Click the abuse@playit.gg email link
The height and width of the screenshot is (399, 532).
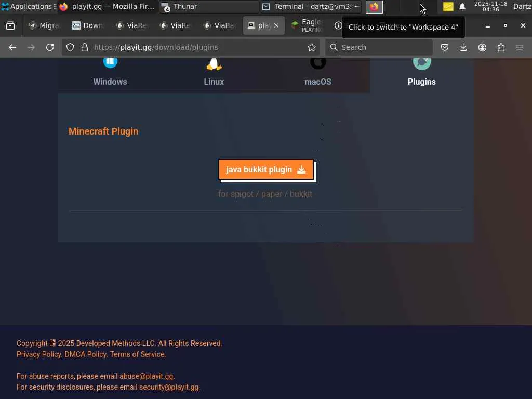coord(146,376)
